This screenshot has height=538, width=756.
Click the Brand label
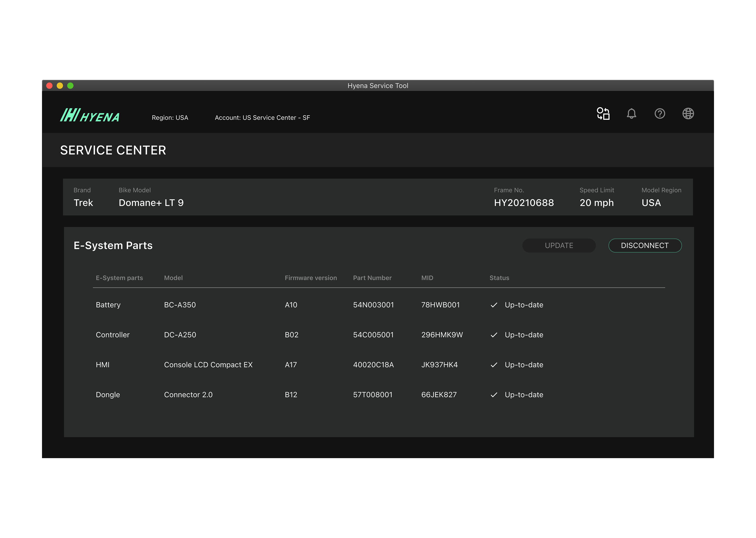82,190
